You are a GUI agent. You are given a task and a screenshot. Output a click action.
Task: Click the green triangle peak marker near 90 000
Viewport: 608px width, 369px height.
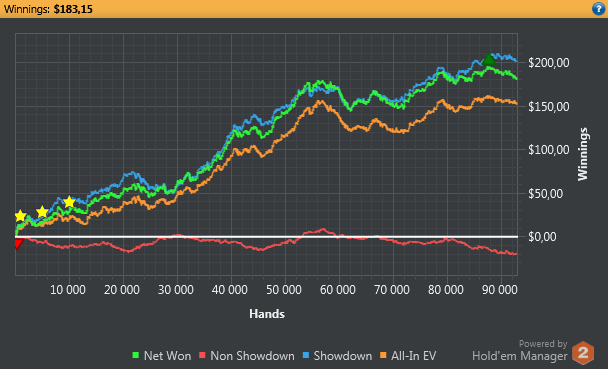click(489, 59)
